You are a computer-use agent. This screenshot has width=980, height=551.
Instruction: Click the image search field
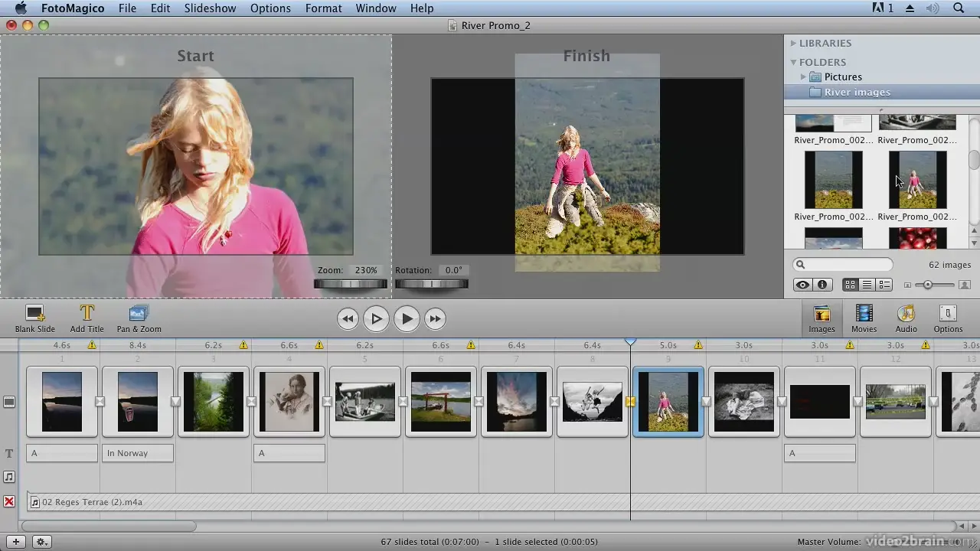pyautogui.click(x=842, y=264)
